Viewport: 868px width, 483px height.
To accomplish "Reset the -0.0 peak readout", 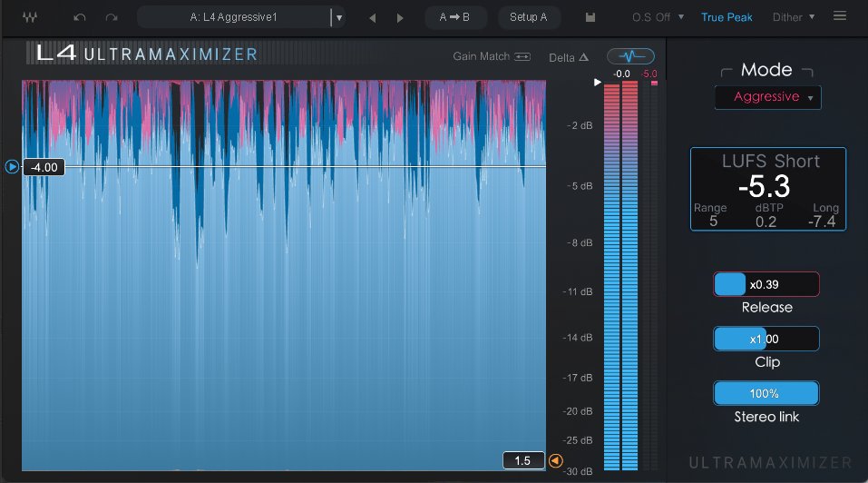I will 621,74.
